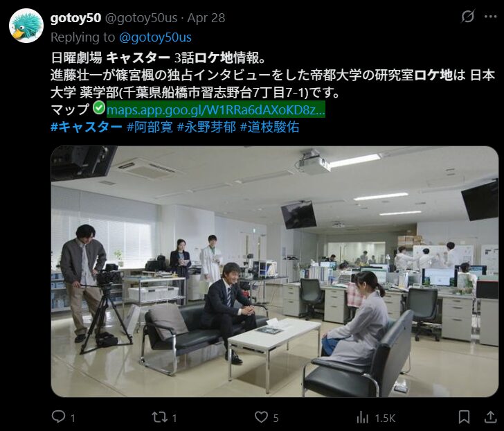
Task: Open the #阿部寛 hashtag
Action: (x=150, y=127)
